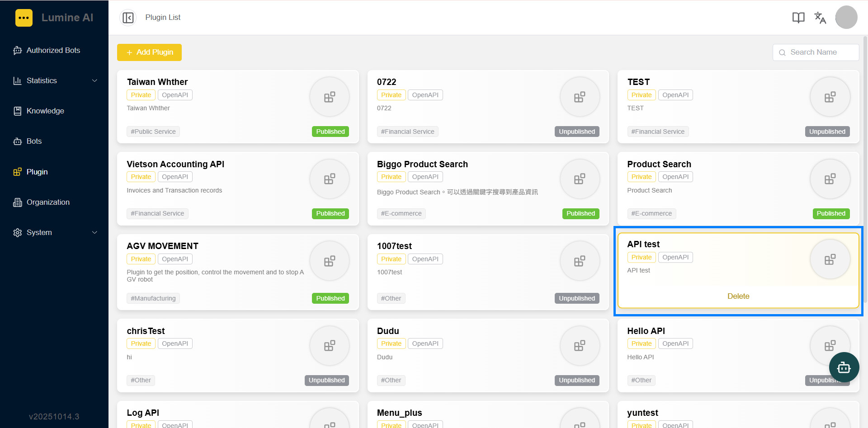This screenshot has height=428, width=868.
Task: Click Unpublished badge on 0722 plugin
Action: coord(577,132)
